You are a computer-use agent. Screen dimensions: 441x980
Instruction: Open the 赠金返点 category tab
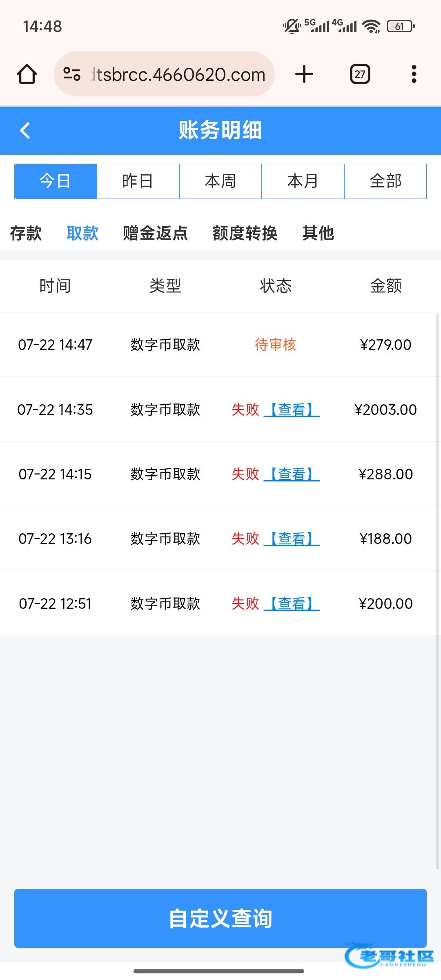(155, 234)
